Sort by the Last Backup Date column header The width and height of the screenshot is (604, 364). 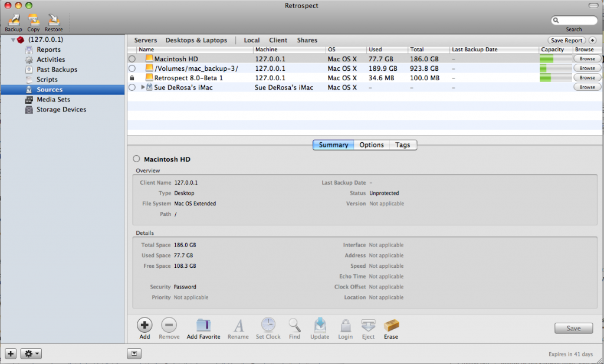[494, 50]
